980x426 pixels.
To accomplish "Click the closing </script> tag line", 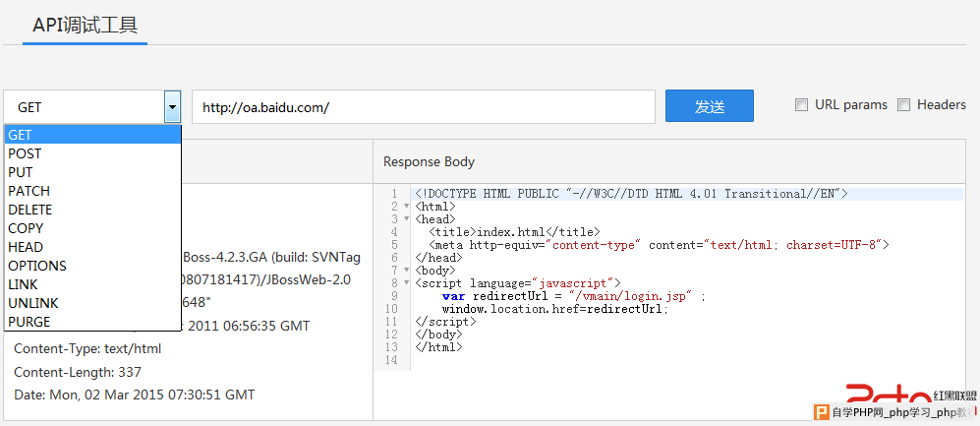I will (x=445, y=322).
